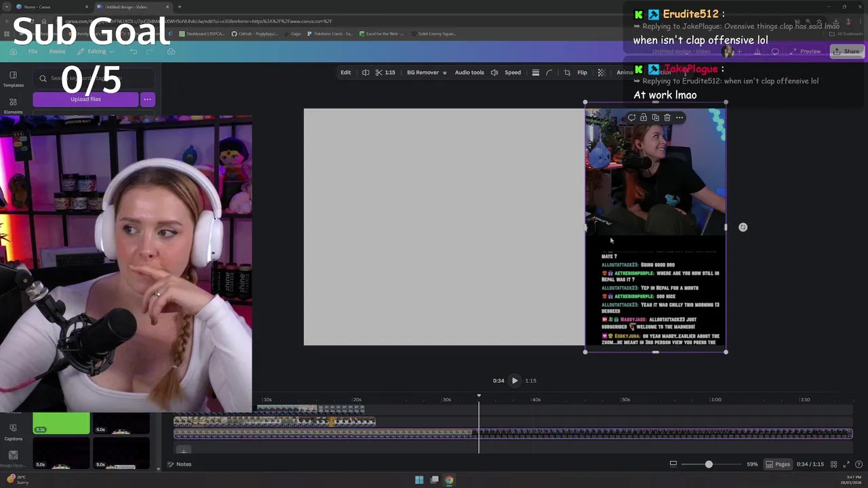
Task: Enter fullscreen with the expand icon
Action: tap(846, 464)
